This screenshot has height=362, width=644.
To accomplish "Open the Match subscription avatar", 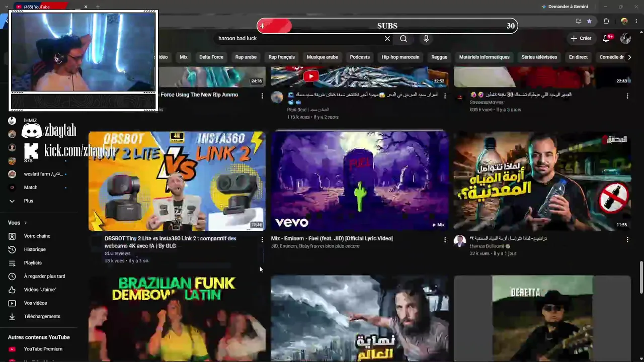I will pyautogui.click(x=12, y=188).
